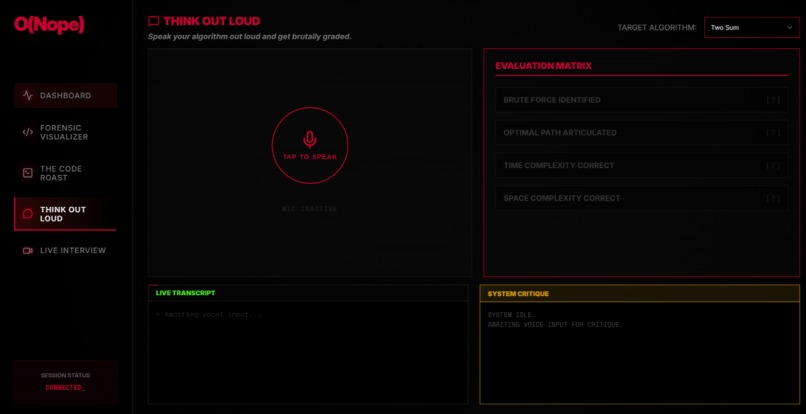Screen dimensions: 806x414
Task: Click the [?] mark on Brute Force Identified
Action: 773,100
